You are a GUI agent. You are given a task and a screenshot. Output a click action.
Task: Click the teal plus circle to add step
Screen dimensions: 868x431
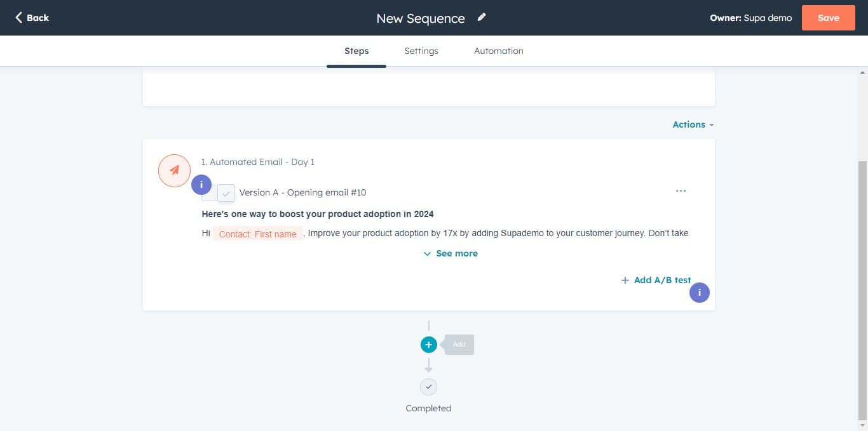coord(428,345)
